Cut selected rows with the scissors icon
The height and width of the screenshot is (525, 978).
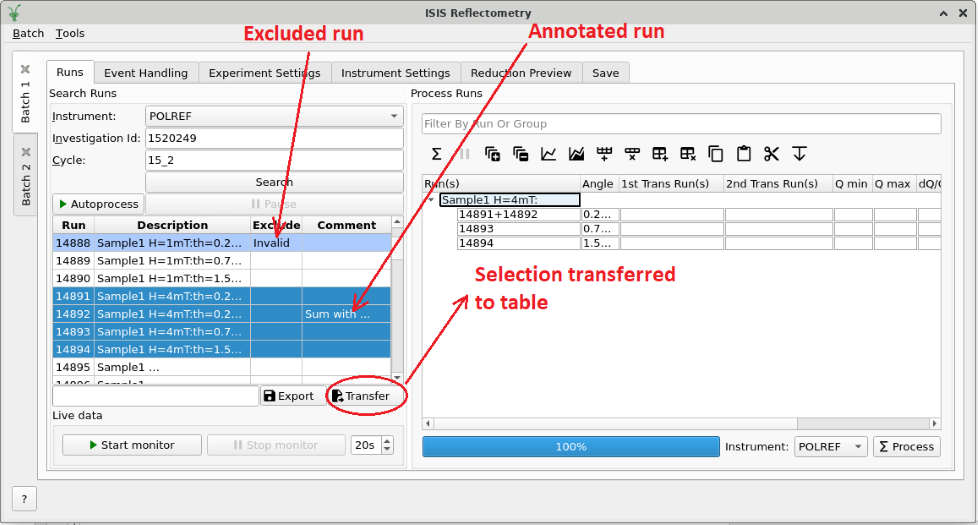coord(771,154)
